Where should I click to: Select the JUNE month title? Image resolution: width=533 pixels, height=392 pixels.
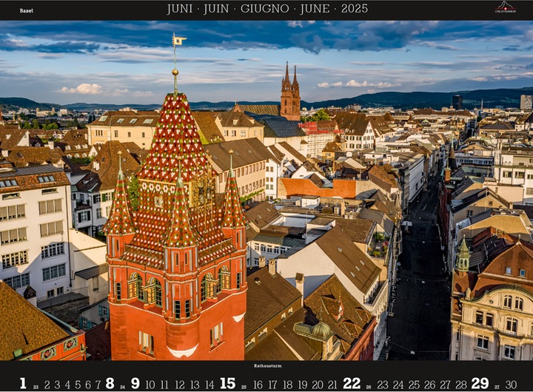click(315, 9)
